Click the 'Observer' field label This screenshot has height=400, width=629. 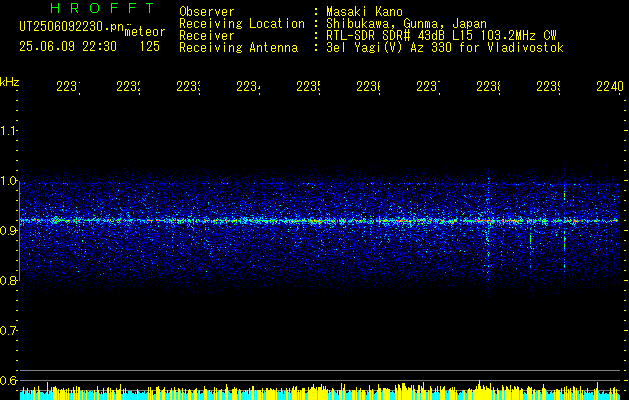click(x=207, y=11)
